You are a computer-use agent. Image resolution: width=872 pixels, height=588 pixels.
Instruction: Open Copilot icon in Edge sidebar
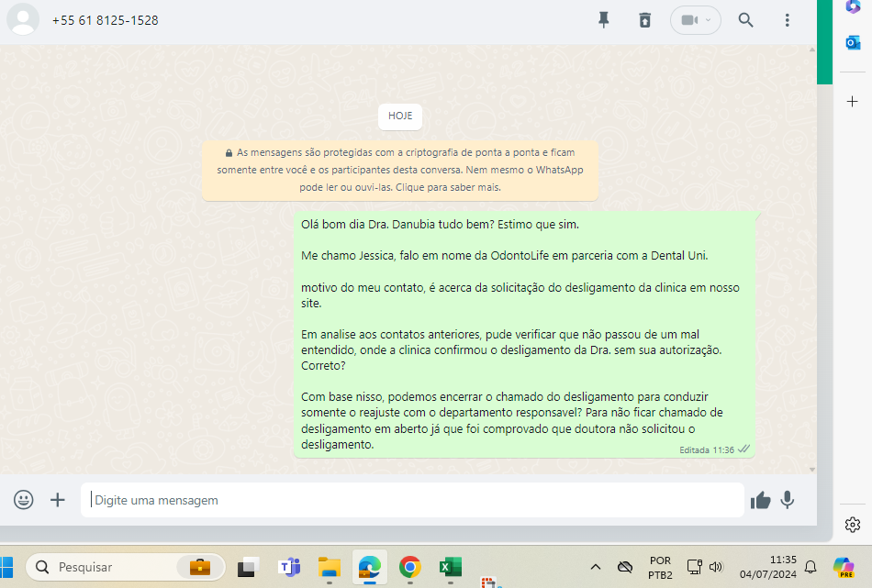click(x=853, y=6)
